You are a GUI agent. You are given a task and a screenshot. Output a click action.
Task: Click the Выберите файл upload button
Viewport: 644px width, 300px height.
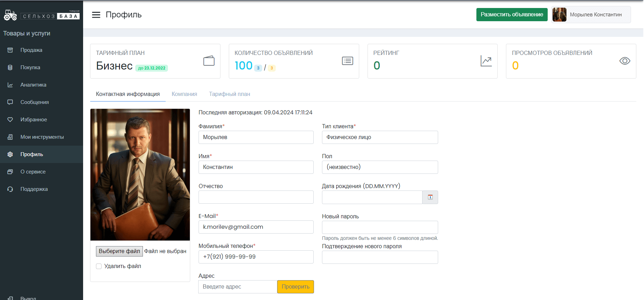119,251
